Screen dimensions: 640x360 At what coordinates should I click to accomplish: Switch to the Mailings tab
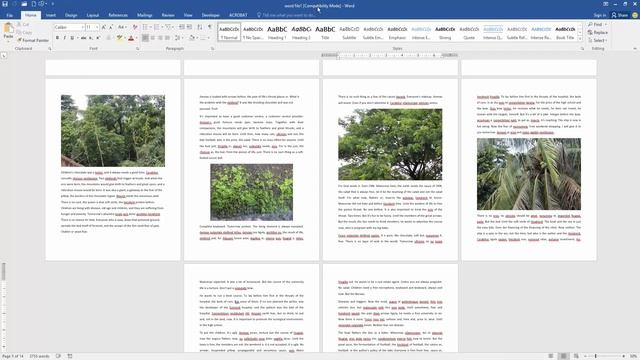[144, 15]
